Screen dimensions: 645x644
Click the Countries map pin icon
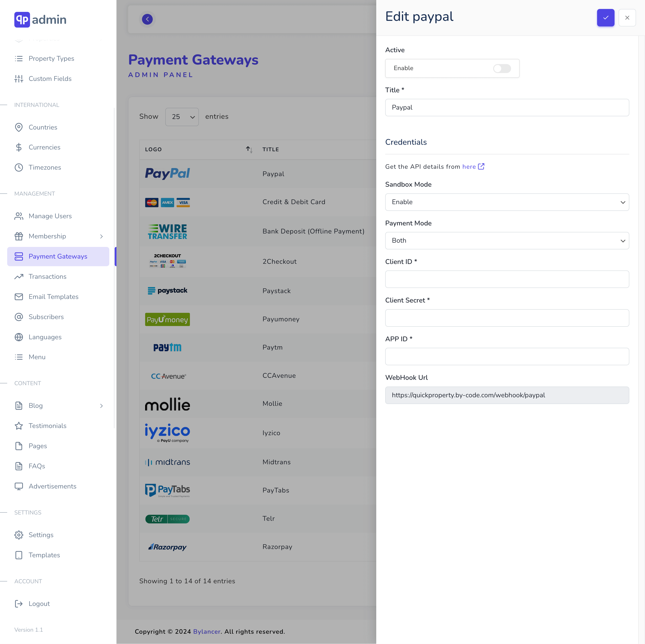pyautogui.click(x=19, y=127)
